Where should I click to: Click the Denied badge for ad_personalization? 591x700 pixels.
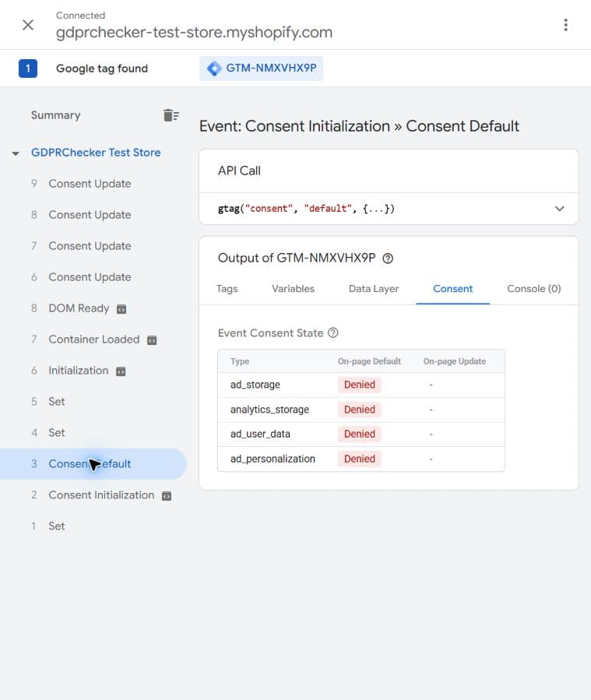click(x=359, y=459)
